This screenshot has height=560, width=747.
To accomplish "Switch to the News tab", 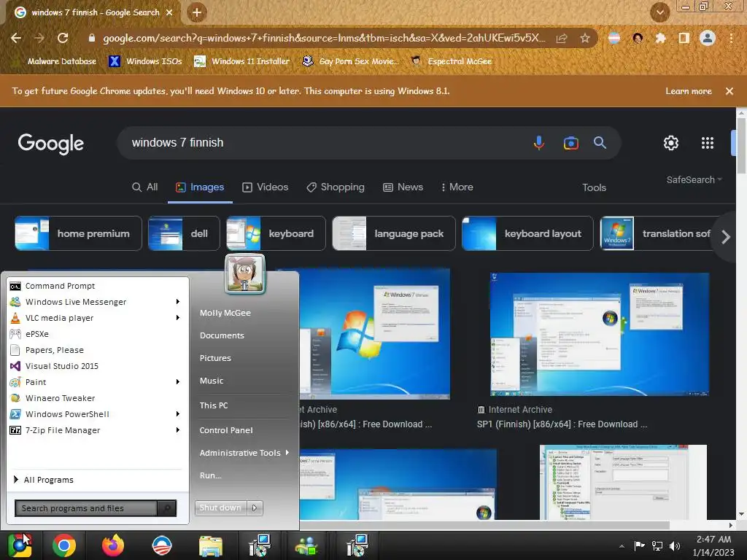I will pyautogui.click(x=403, y=187).
